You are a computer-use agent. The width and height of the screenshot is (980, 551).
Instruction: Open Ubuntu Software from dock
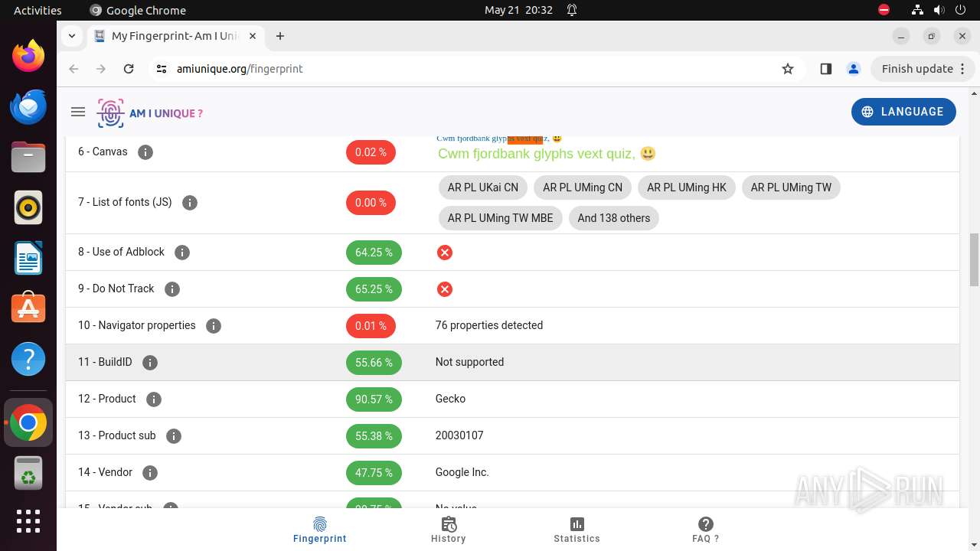click(x=28, y=308)
